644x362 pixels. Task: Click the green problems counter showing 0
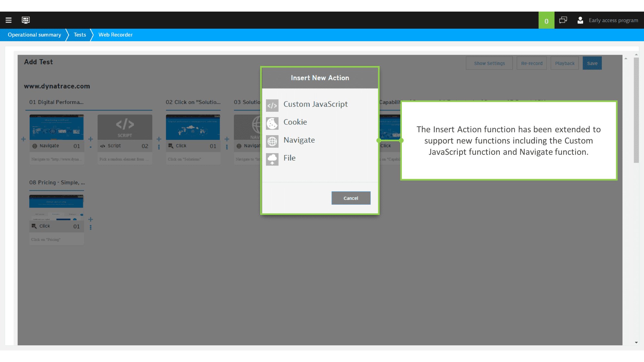pos(546,20)
